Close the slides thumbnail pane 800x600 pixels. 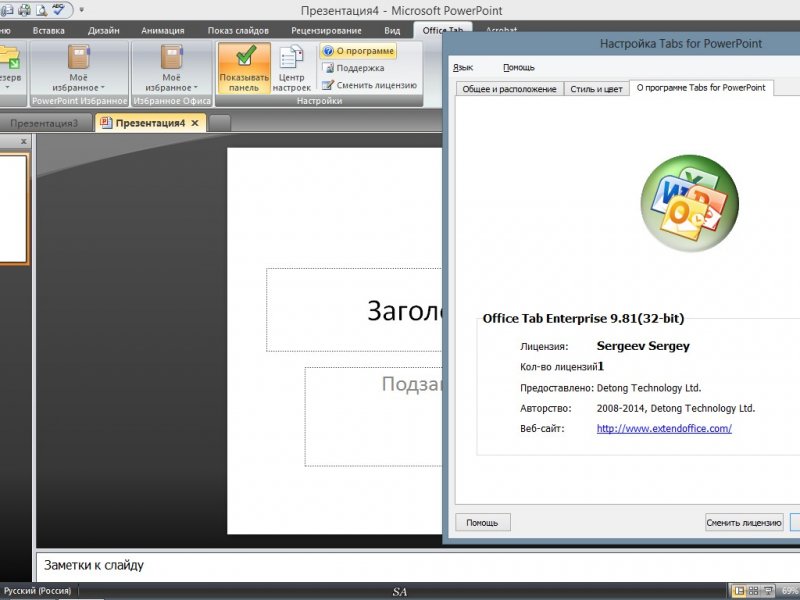pyautogui.click(x=23, y=141)
